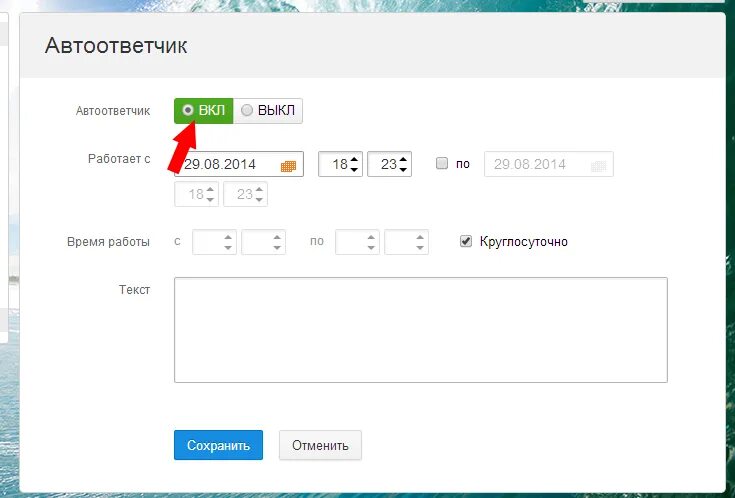The height and width of the screenshot is (498, 735).
Task: Open calendar icon in start date field
Action: (x=288, y=166)
